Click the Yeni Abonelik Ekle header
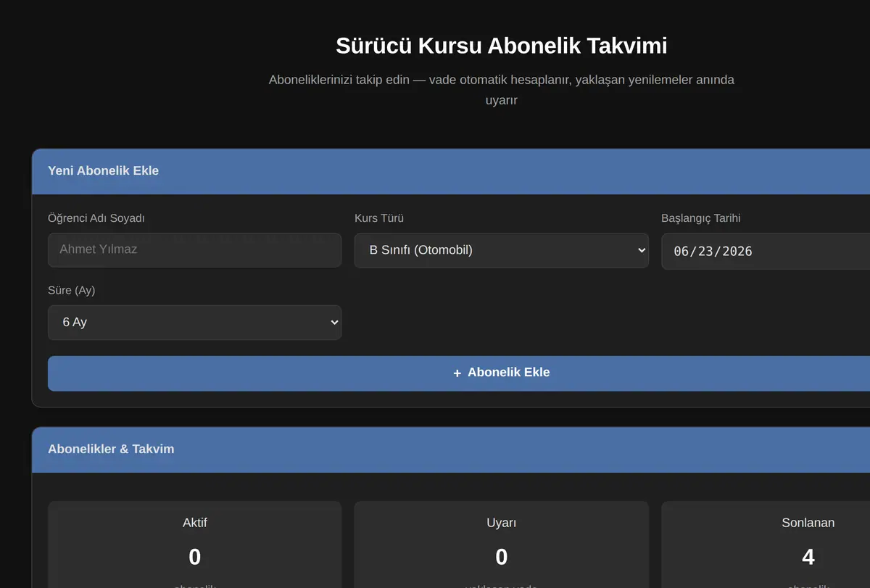 click(451, 171)
